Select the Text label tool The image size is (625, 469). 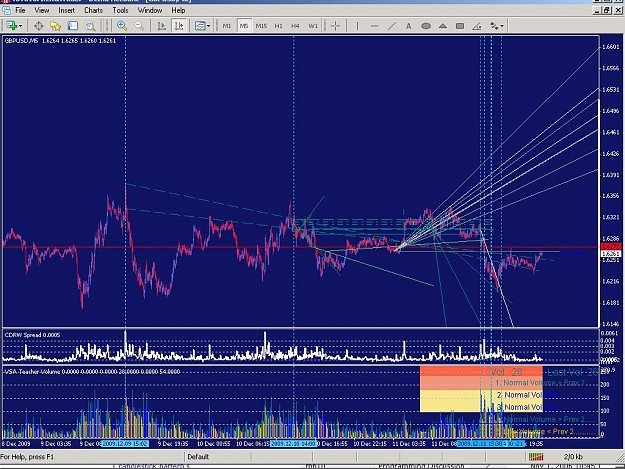point(409,26)
